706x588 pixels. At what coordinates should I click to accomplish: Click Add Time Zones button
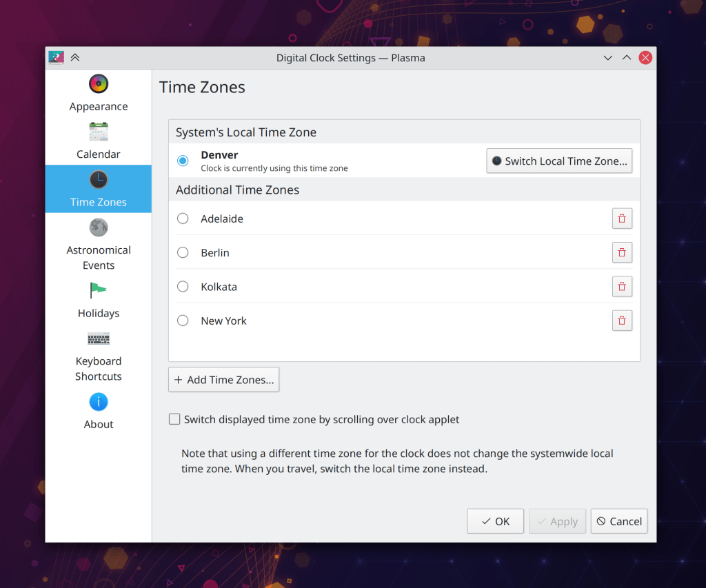click(224, 380)
